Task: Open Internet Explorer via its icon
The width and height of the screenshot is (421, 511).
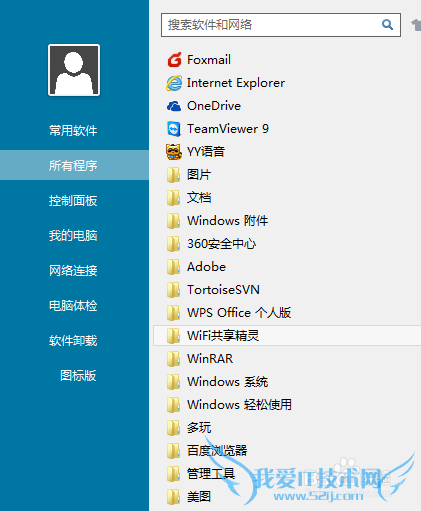Action: click(x=174, y=83)
